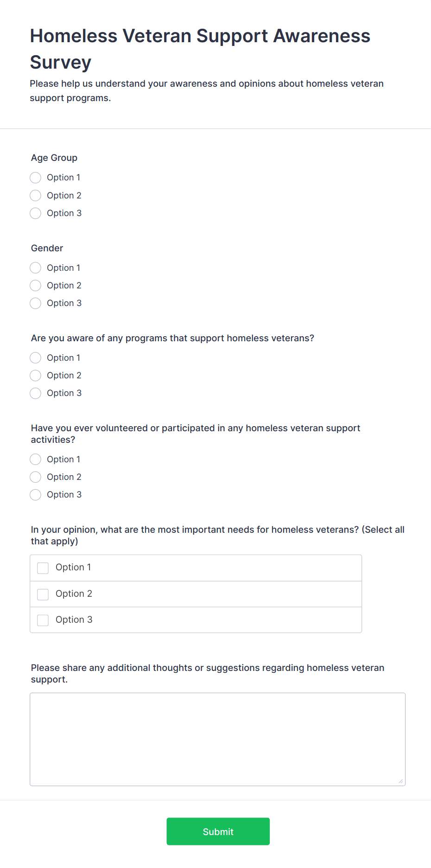Image resolution: width=431 pixels, height=868 pixels.
Task: Pick Option 3 for program awareness question
Action: point(35,393)
